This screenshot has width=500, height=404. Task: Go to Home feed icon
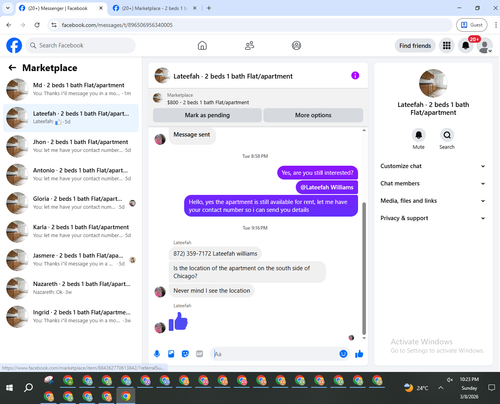pos(202,45)
